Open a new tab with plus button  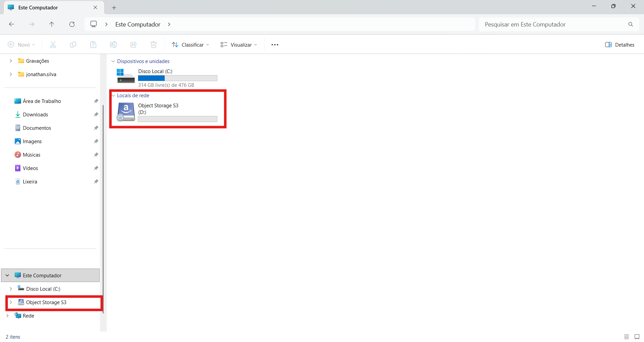[x=114, y=7]
